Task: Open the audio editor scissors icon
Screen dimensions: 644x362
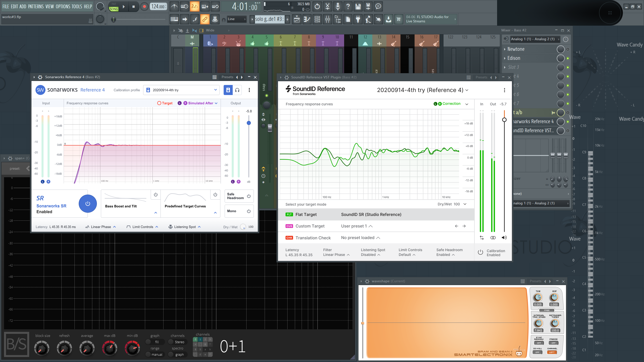Action: pyautogui.click(x=328, y=7)
